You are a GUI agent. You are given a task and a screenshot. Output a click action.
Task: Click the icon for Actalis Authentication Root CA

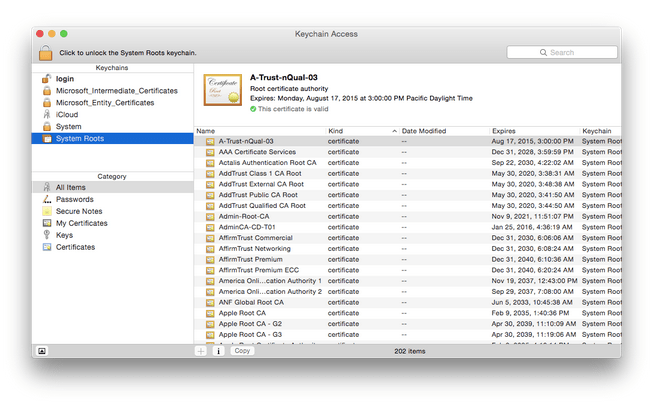coord(210,164)
